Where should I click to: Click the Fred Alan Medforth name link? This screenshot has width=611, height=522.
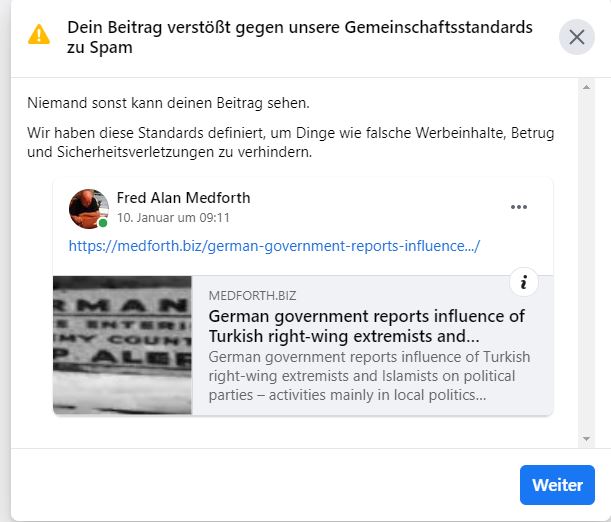(183, 198)
